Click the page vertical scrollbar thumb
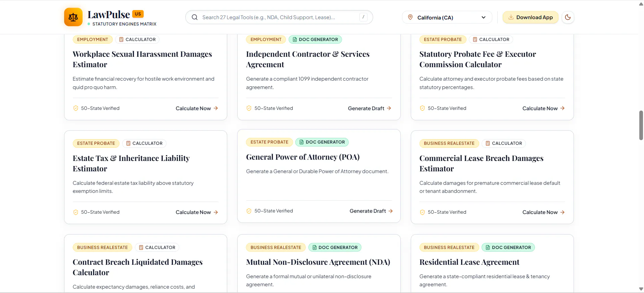This screenshot has width=644, height=293. (641, 125)
